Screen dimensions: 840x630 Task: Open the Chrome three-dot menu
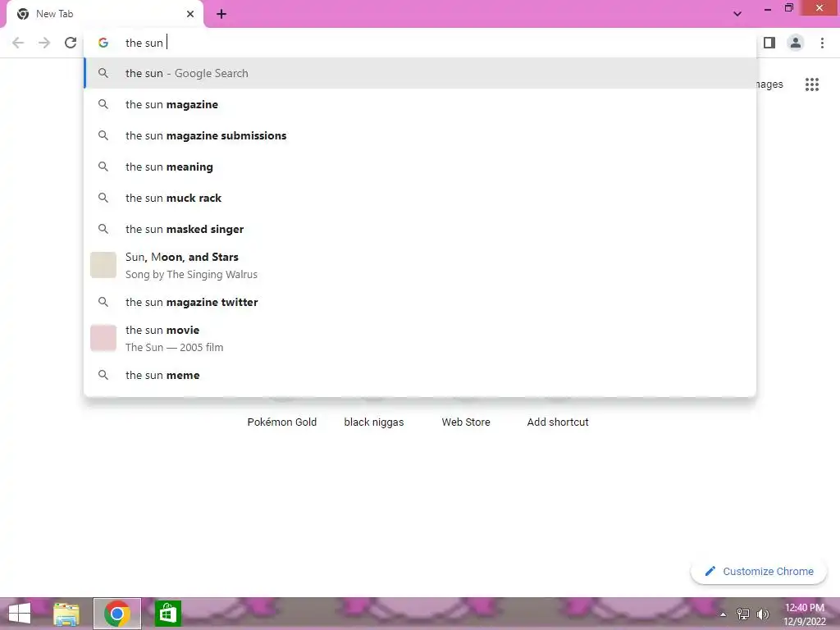pos(822,43)
